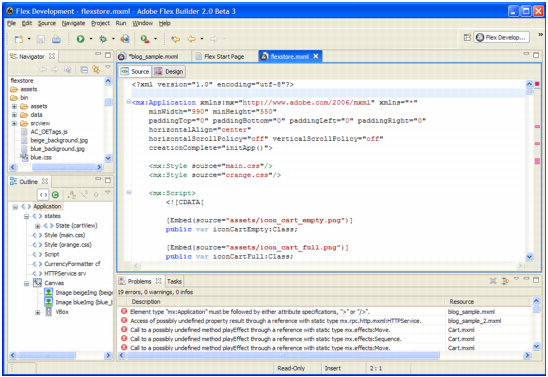Toggle the Outline sort icon
The height and width of the screenshot is (377, 548).
pos(72,195)
